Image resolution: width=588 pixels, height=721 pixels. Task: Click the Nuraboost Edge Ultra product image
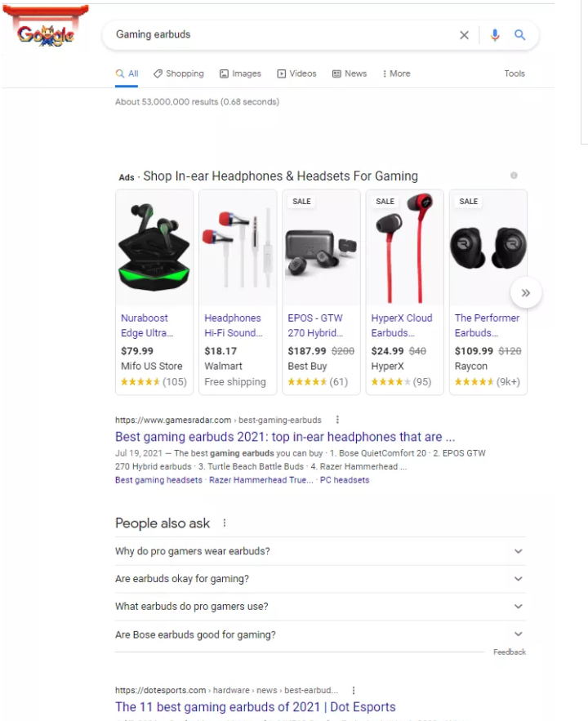pos(154,248)
